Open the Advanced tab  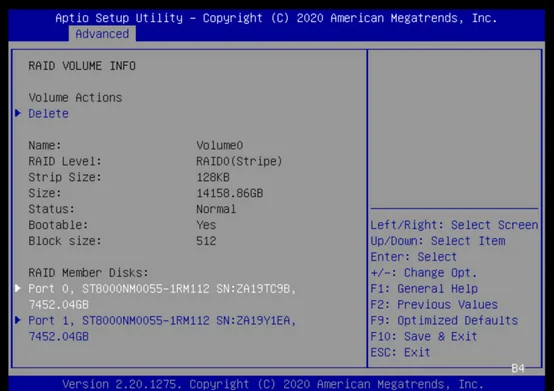pyautogui.click(x=102, y=34)
